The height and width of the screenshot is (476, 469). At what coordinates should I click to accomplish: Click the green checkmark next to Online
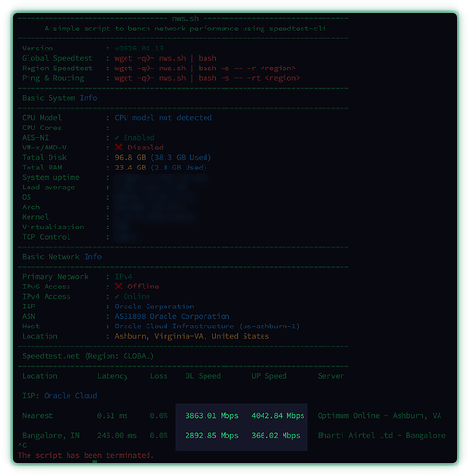[x=117, y=296]
